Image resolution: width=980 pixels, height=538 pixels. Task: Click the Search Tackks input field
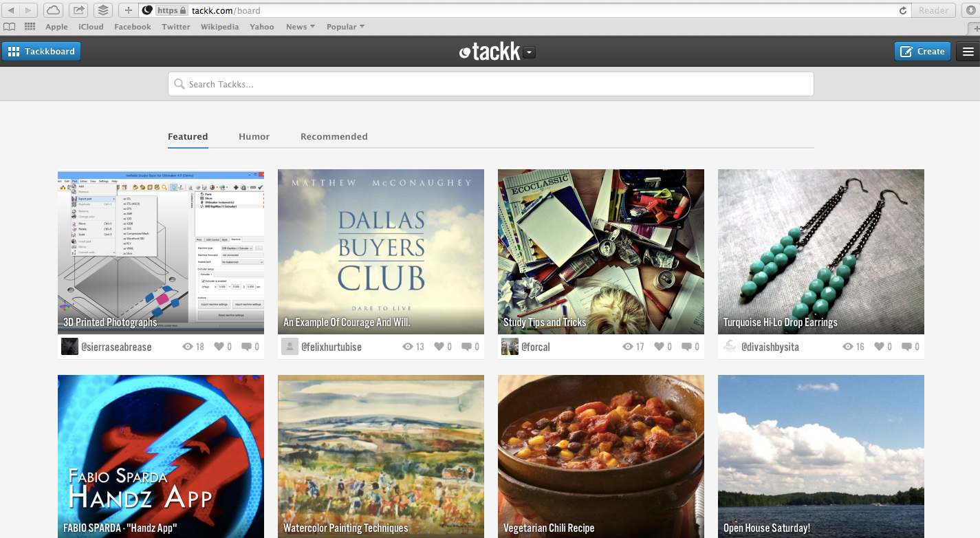(490, 84)
